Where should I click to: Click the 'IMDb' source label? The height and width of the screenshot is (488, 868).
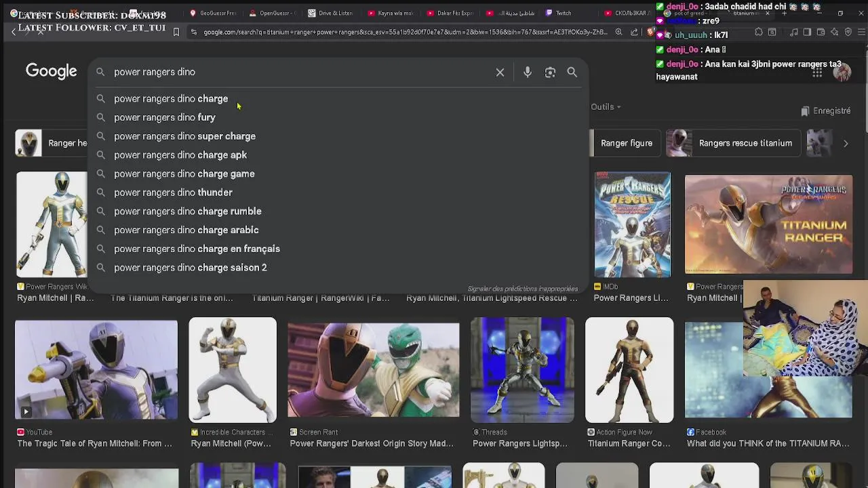[x=610, y=287]
